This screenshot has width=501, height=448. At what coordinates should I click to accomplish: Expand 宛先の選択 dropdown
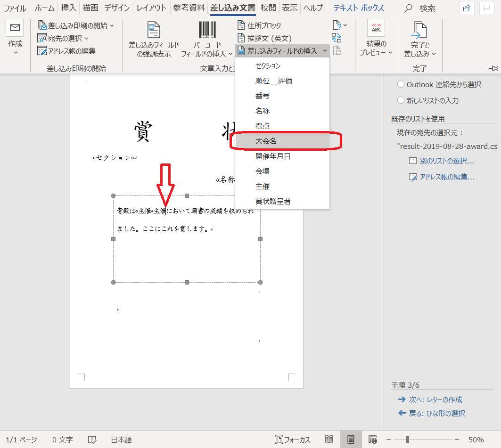point(63,38)
